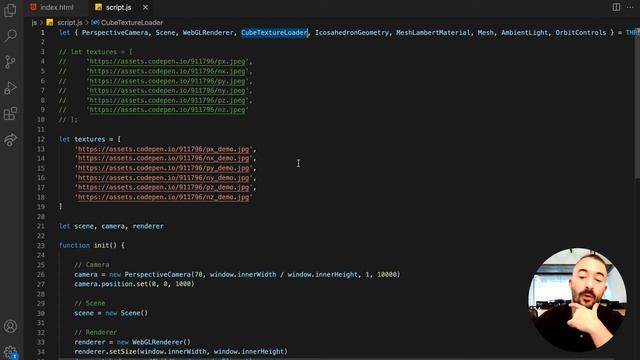The width and height of the screenshot is (640, 360).
Task: Open the Explorer files icon in activity bar
Action: (x=10, y=10)
